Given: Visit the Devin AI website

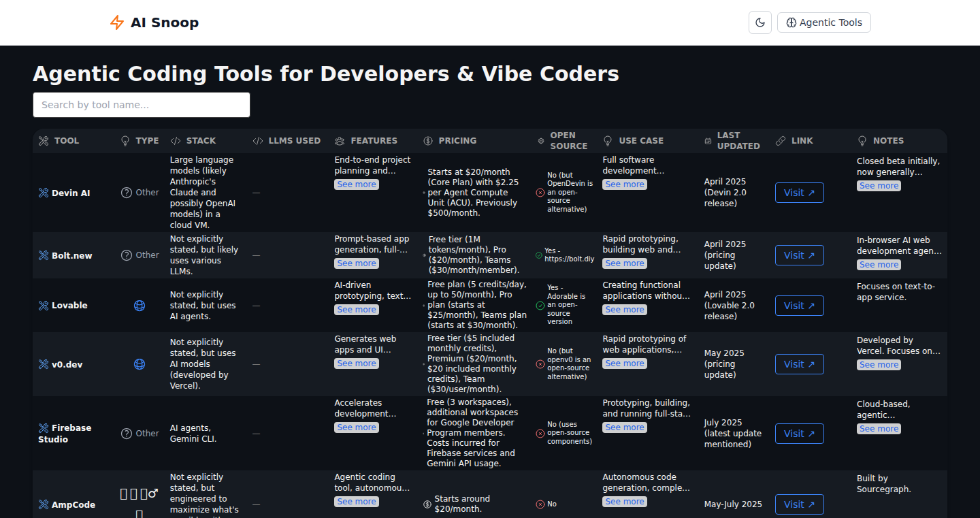Looking at the screenshot, I should (x=800, y=193).
